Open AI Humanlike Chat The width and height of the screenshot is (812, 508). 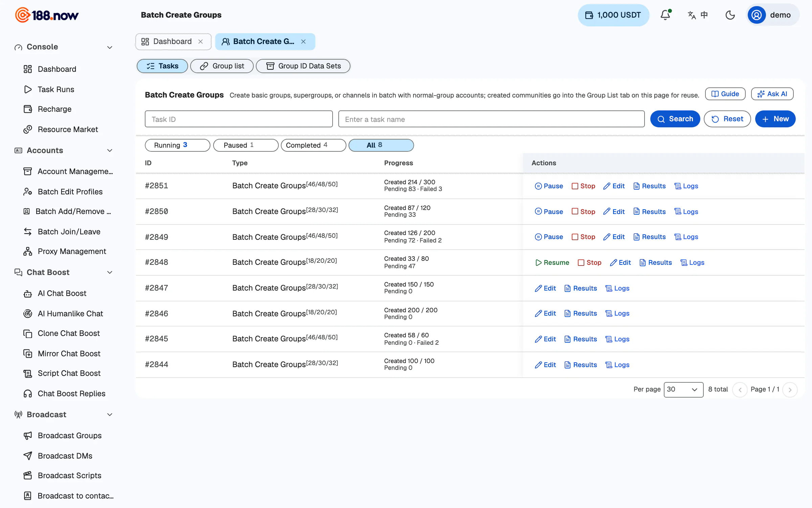[x=64, y=314]
